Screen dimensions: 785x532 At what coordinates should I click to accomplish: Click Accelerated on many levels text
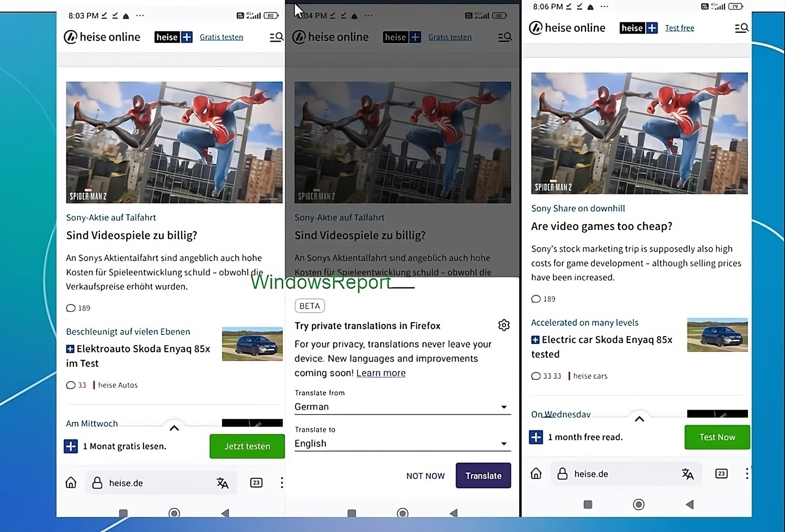(585, 322)
